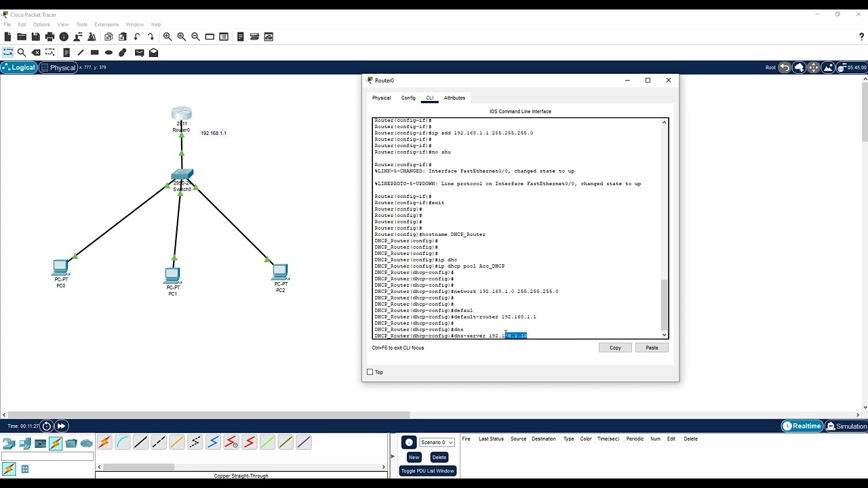This screenshot has width=868, height=488.
Task: Click the CLI vertical scrollbar thumb
Action: [x=665, y=305]
